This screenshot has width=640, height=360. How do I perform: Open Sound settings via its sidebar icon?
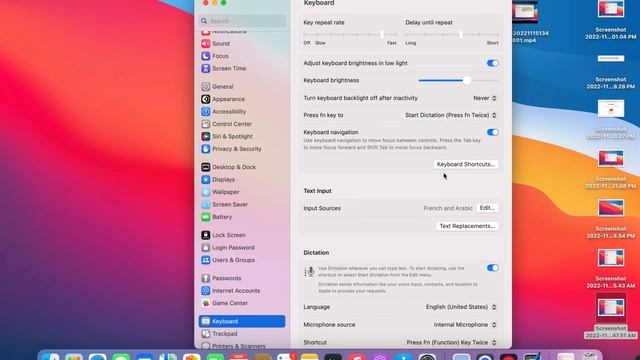[206, 44]
